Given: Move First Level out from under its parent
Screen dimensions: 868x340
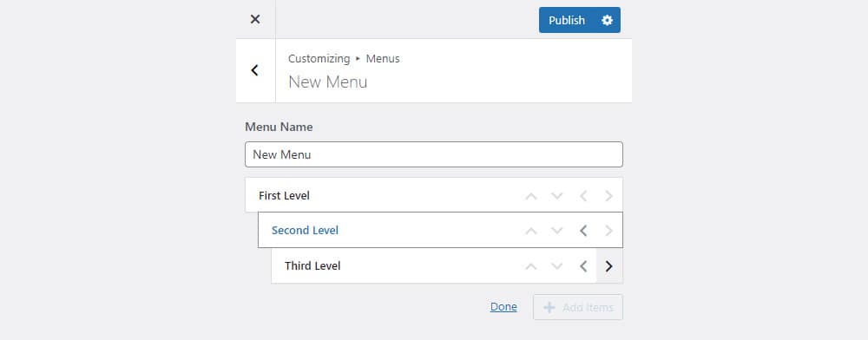Looking at the screenshot, I should 583,196.
